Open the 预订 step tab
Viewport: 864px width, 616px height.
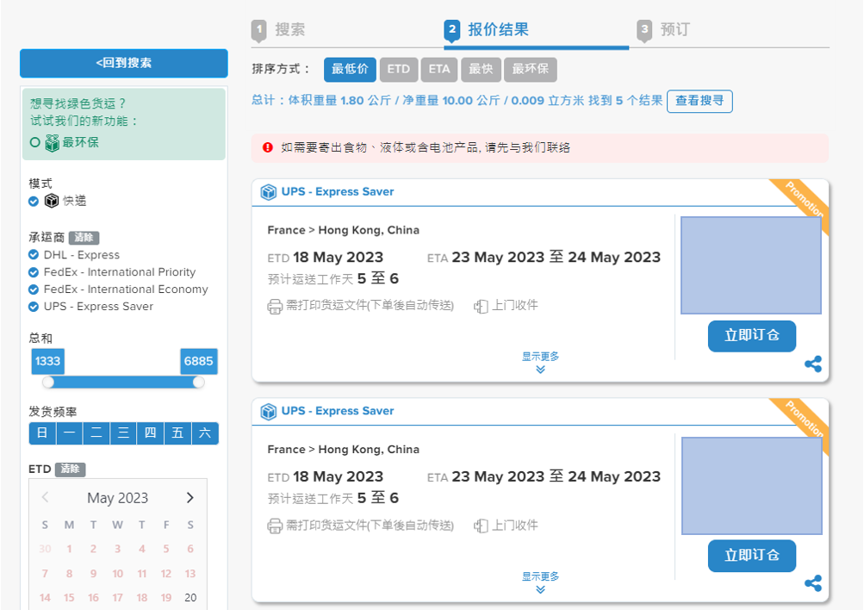pyautogui.click(x=675, y=30)
